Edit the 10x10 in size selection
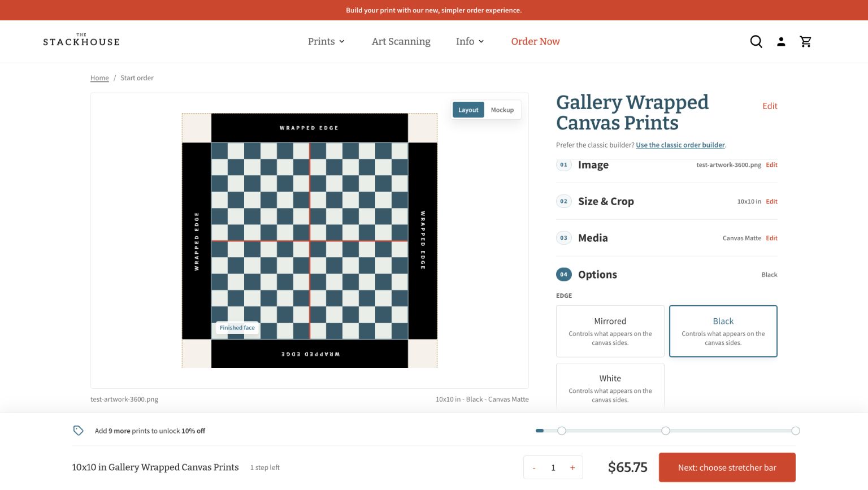Screen dimensions: 868x490 coord(772,202)
